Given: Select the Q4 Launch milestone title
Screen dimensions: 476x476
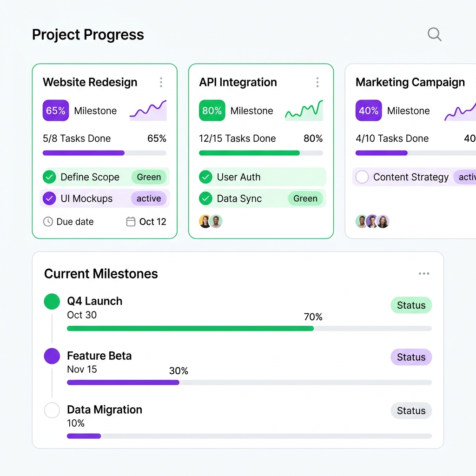Looking at the screenshot, I should pyautogui.click(x=95, y=301).
